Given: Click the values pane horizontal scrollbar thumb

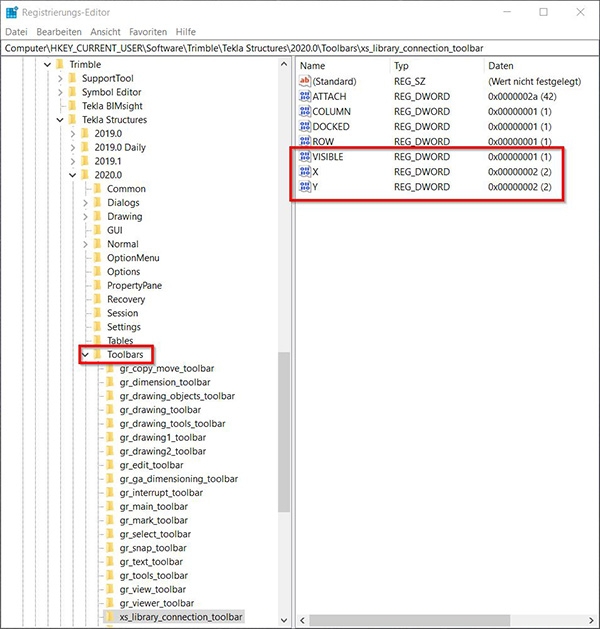Looking at the screenshot, I should tap(409, 620).
